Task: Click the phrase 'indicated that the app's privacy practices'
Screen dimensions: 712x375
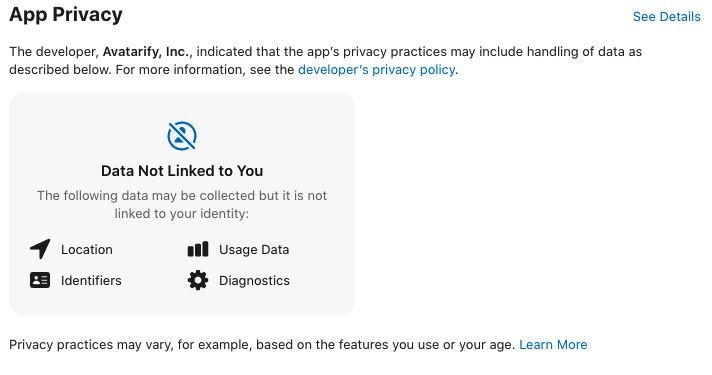Action: coord(321,52)
